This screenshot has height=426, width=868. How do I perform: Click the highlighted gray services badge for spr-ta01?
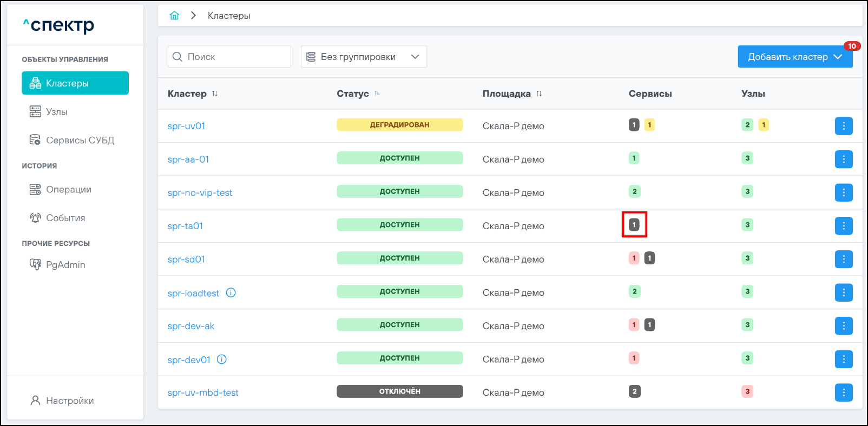coord(634,225)
